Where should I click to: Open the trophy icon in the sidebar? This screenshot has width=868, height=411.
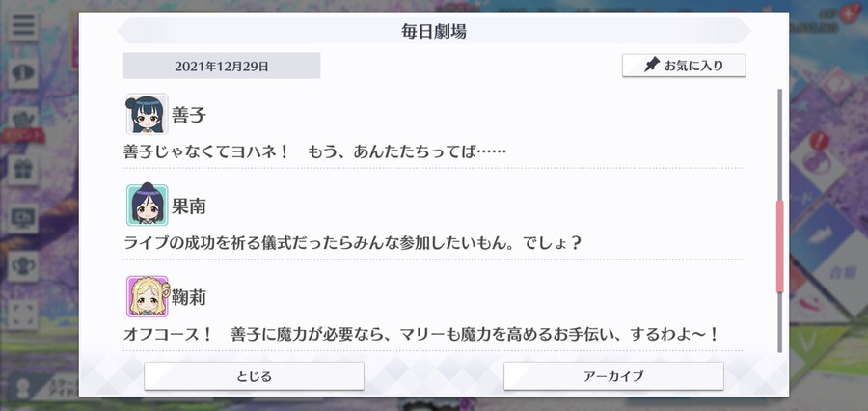[23, 266]
